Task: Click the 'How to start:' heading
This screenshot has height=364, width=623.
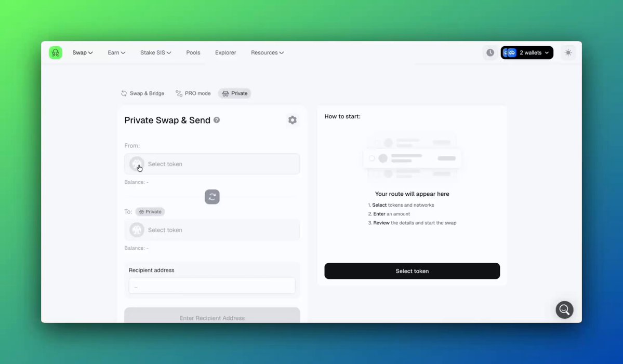Action: pos(342,116)
